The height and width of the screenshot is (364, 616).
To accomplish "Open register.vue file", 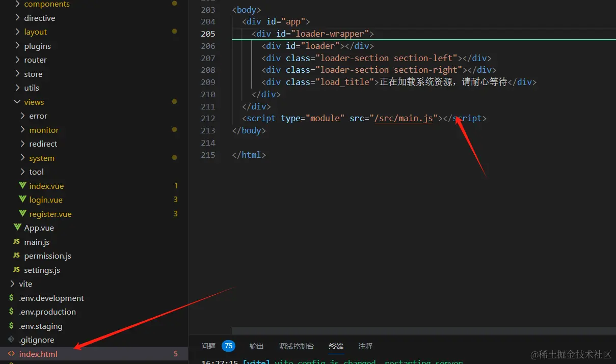I will [x=50, y=214].
